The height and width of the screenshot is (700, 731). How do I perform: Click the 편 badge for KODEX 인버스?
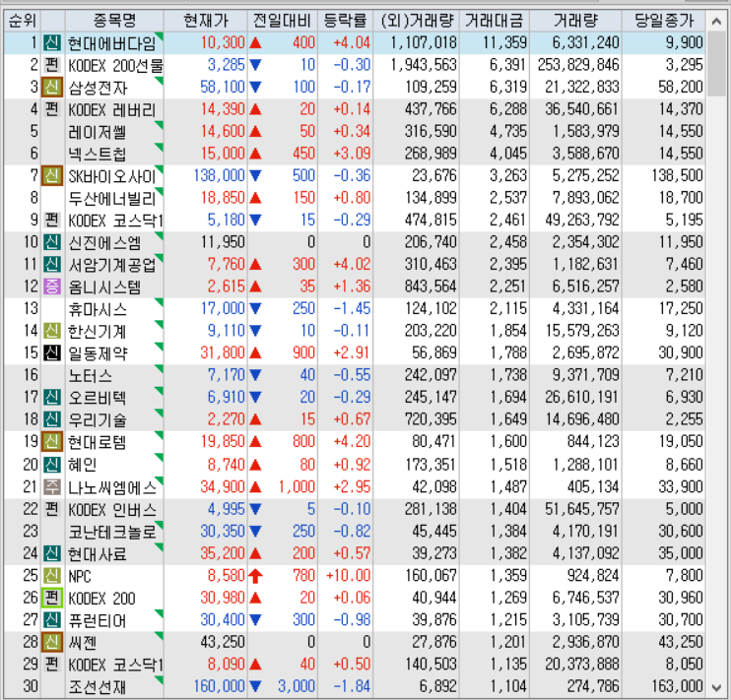[x=52, y=509]
